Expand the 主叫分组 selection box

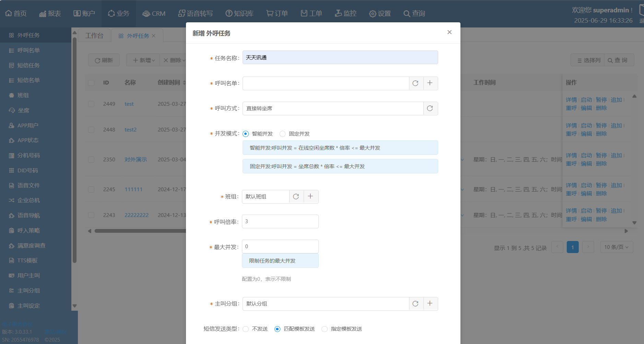click(x=325, y=304)
